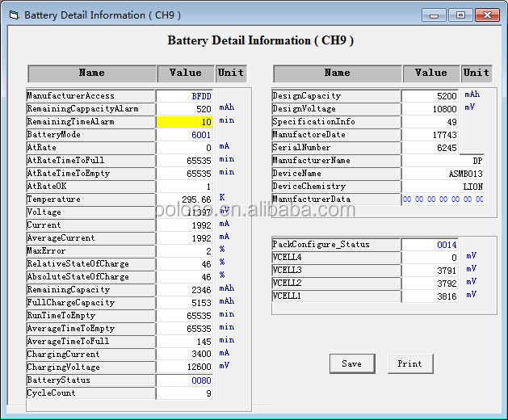Click the MaxError value field
The image size is (508, 420).
click(x=184, y=251)
